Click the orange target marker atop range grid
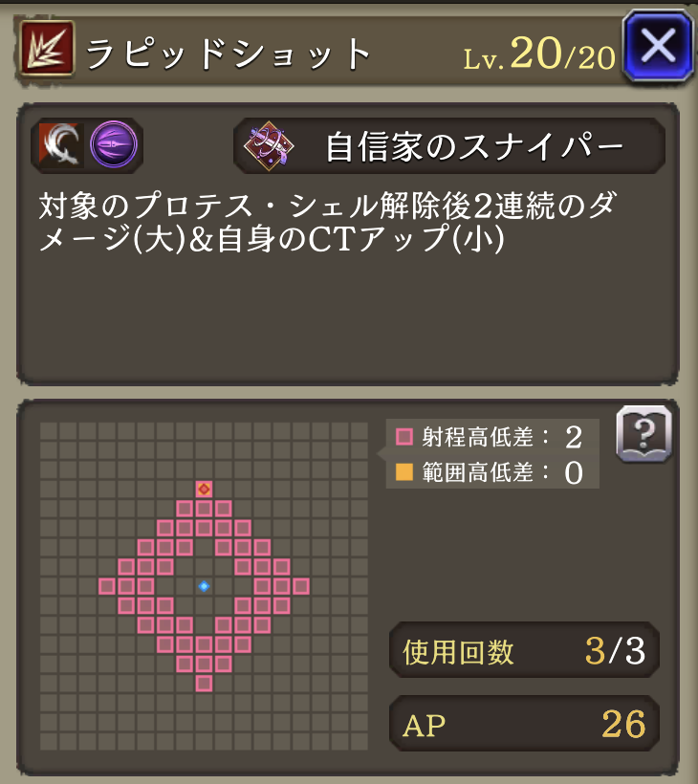The image size is (698, 784). point(204,489)
